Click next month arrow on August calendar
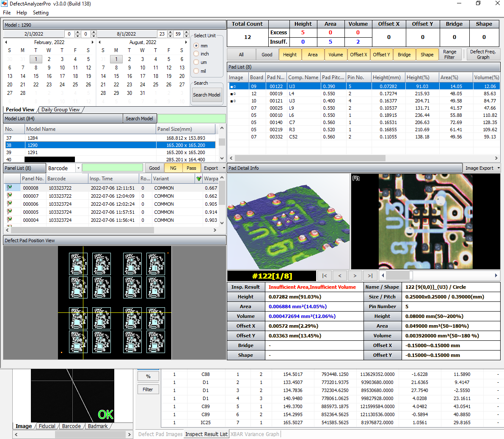The image size is (504, 439). pos(186,42)
